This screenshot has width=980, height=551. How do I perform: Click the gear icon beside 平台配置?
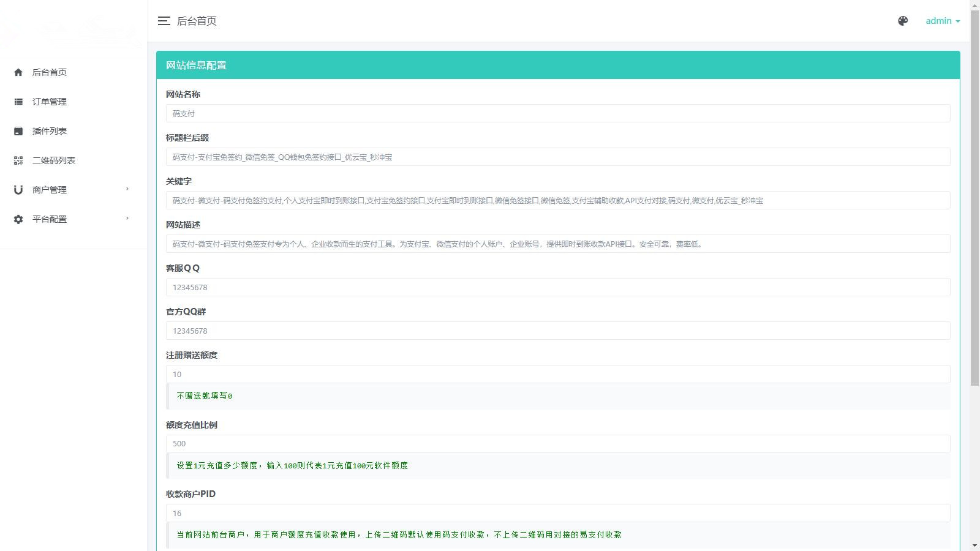[x=18, y=219]
